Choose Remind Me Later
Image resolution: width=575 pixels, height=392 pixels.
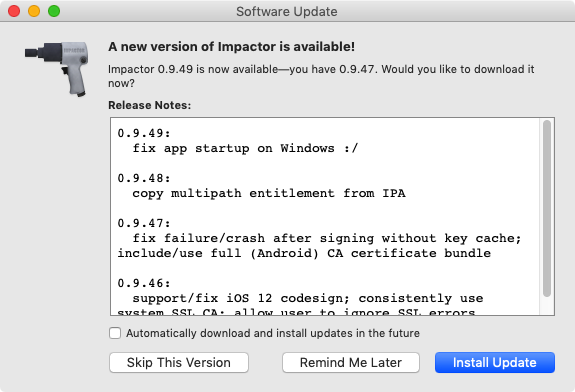[x=351, y=363]
